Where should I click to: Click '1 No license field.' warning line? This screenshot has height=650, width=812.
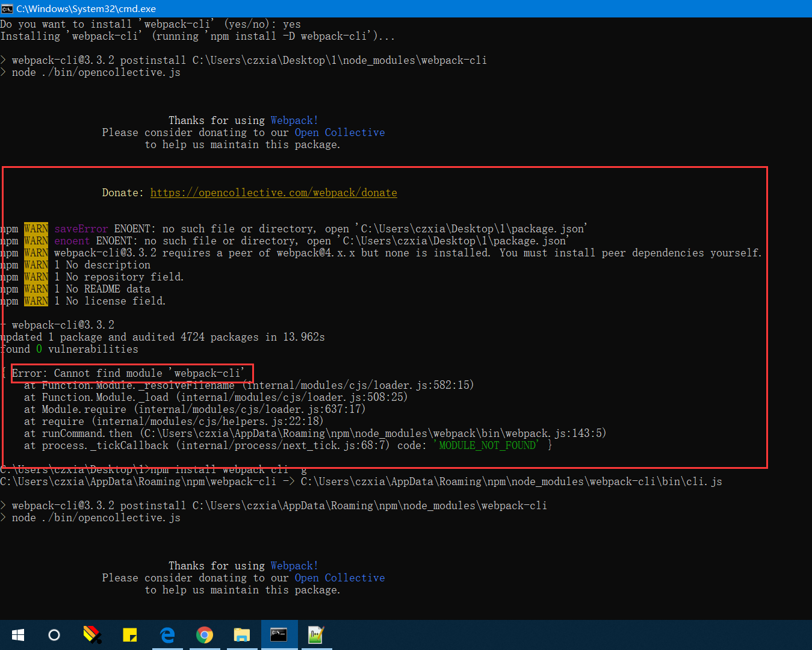[x=82, y=301]
